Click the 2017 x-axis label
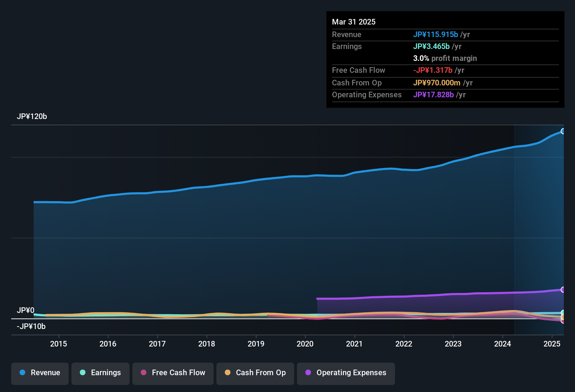575x392 pixels. (157, 344)
